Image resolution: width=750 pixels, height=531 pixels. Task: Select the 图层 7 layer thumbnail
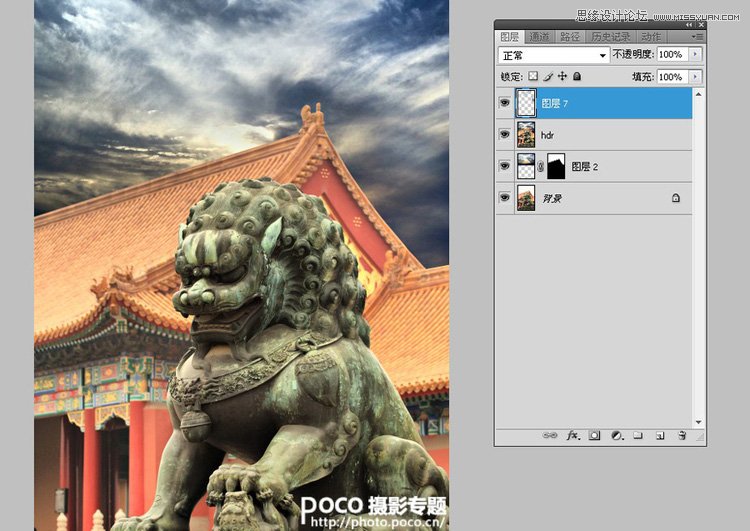(526, 103)
